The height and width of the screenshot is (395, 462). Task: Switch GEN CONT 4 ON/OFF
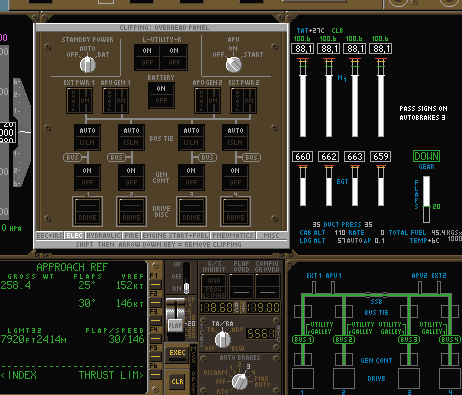235,177
